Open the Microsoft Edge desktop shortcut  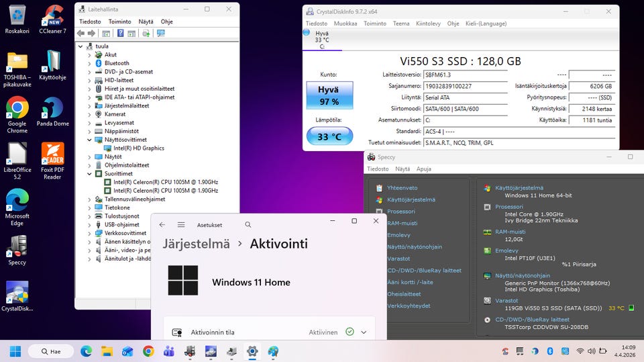tap(17, 208)
